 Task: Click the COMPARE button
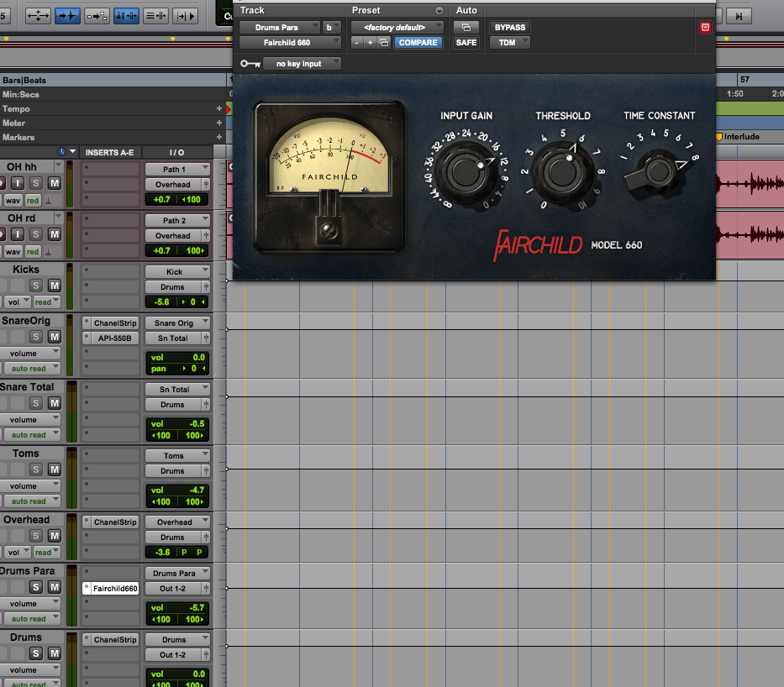click(x=418, y=43)
